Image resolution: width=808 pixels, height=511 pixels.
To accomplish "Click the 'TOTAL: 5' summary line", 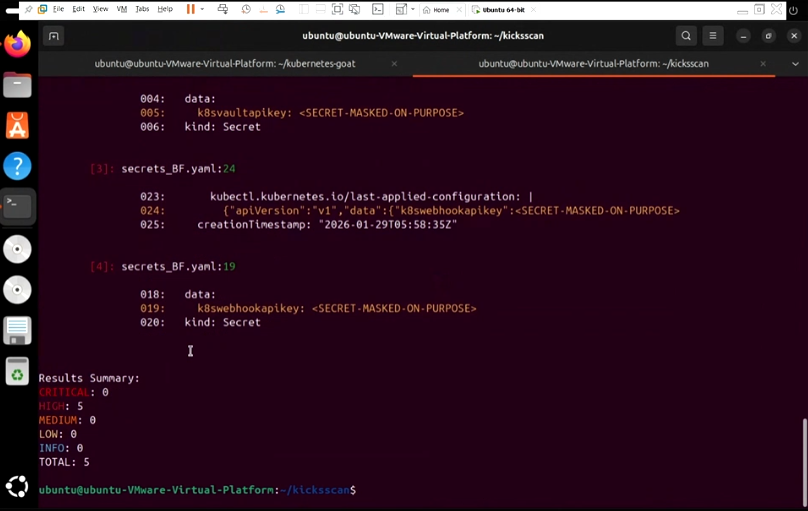I will click(64, 462).
